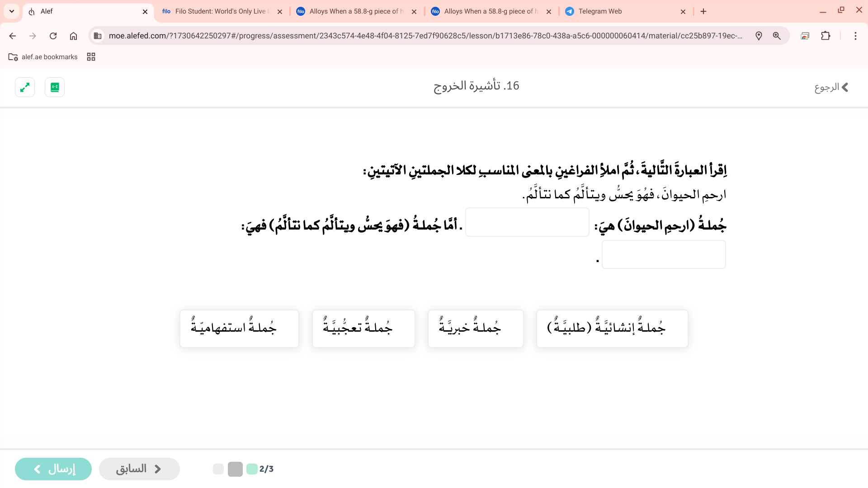Close the Telegram Web tab

click(x=683, y=12)
